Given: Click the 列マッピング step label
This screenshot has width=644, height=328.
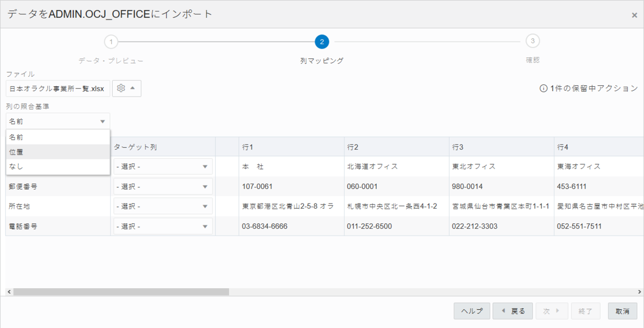Looking at the screenshot, I should 321,61.
